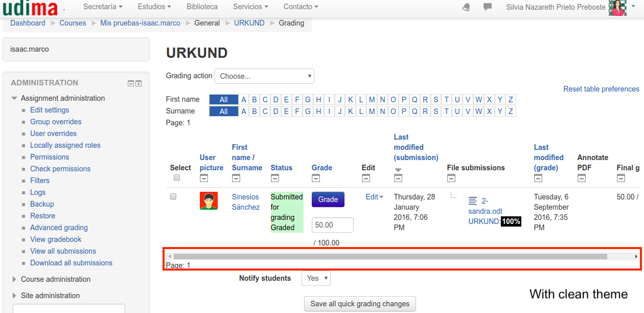Open the Silvia Nazareth Prieto Preboste user menu
This screenshot has height=313, width=644.
(556, 7)
